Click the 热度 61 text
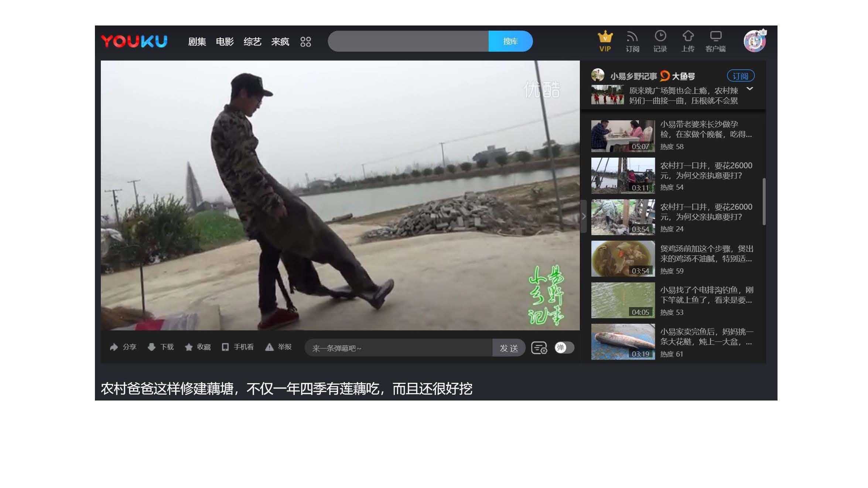The height and width of the screenshot is (488, 868). coord(672,354)
